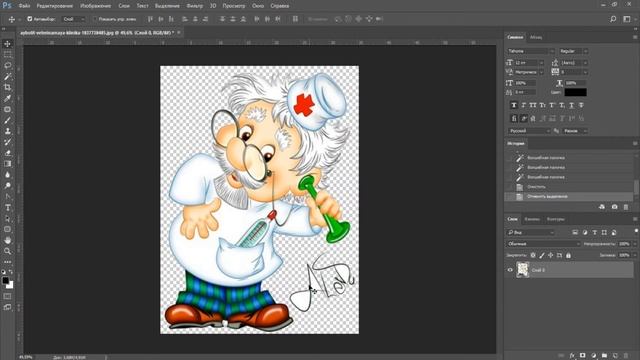Viewport: 640px width, 360px height.
Task: Open the font size dropdown
Action: point(541,63)
